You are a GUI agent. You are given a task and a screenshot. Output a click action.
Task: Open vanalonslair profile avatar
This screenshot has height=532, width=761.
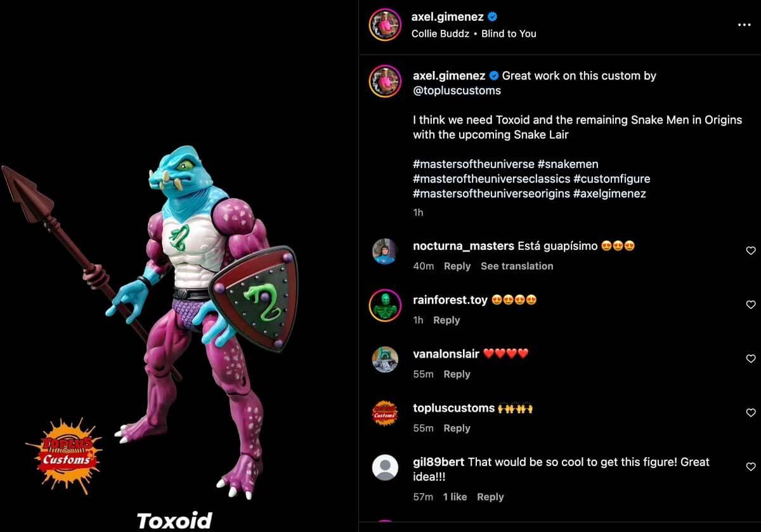pyautogui.click(x=385, y=360)
